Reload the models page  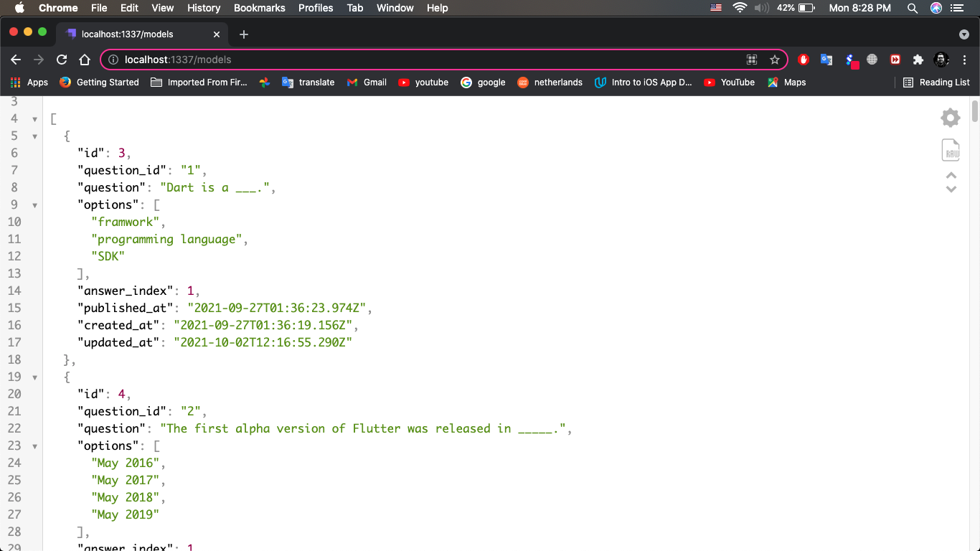click(x=61, y=60)
